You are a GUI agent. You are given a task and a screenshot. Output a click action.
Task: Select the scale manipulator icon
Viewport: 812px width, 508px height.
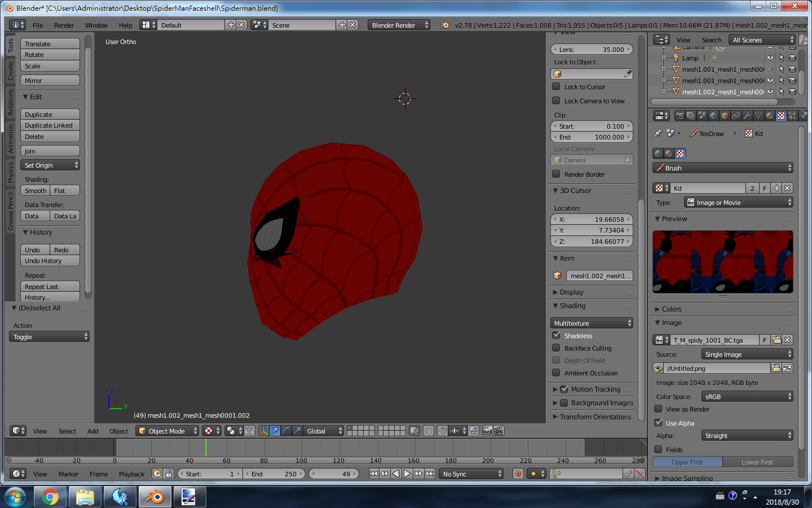[x=297, y=431]
